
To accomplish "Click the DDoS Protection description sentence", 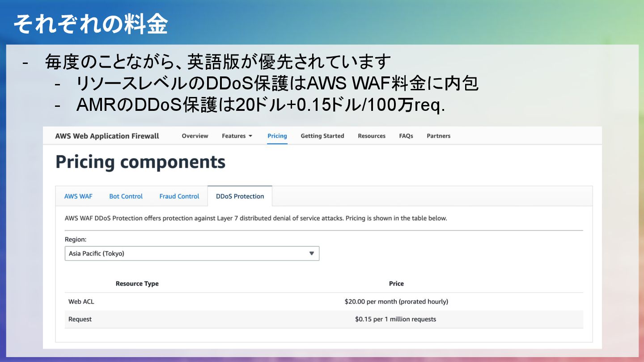I will 256,219.
